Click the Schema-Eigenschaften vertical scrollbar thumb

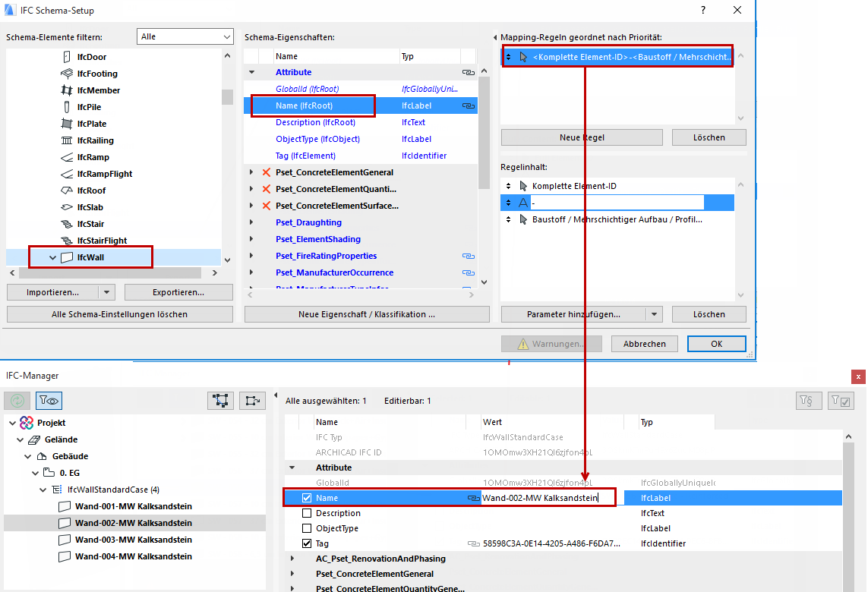[484, 133]
